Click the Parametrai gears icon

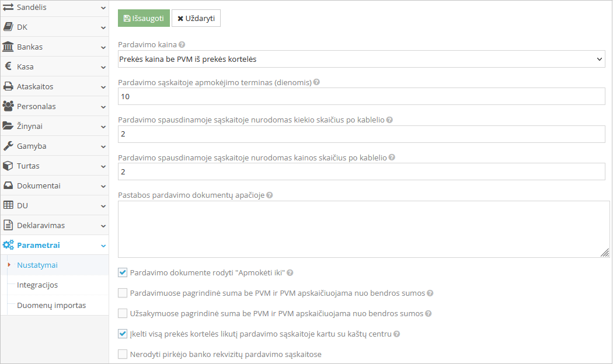click(x=10, y=244)
